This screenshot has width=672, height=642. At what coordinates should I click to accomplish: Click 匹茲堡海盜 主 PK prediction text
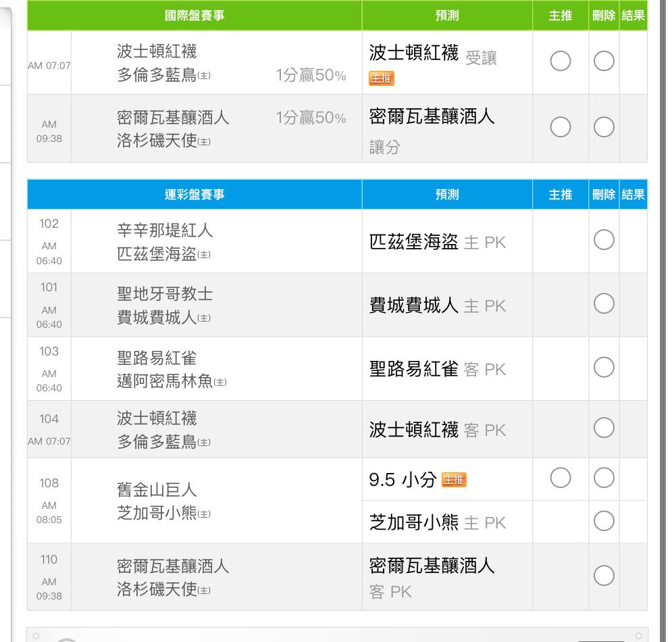(x=437, y=242)
